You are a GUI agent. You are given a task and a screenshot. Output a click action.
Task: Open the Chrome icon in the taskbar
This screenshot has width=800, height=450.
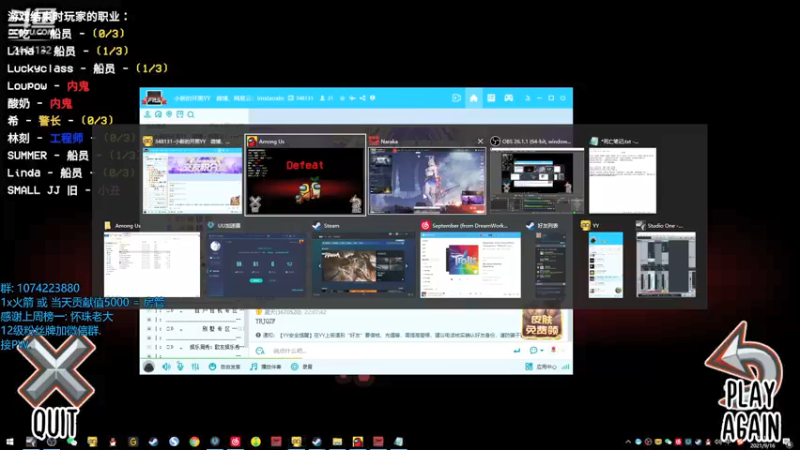point(194,441)
